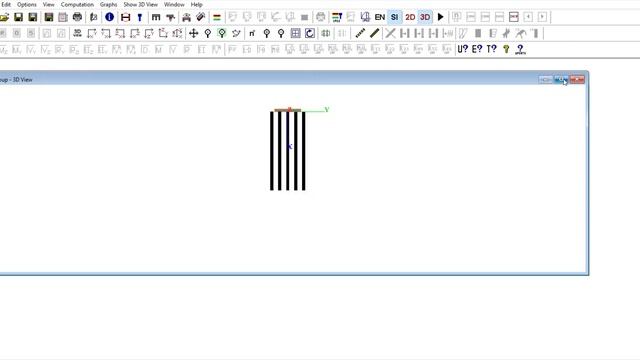This screenshot has width=640, height=360.
Task: Open the View menu
Action: [49, 4]
